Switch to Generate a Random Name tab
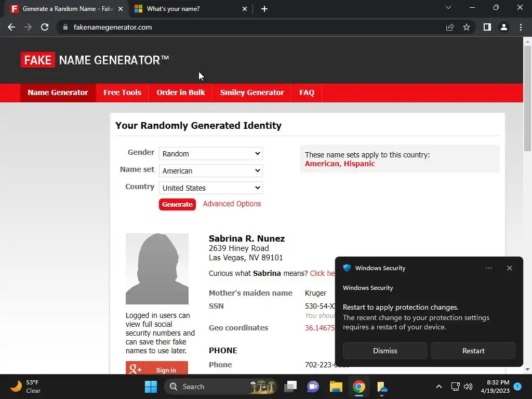 tap(66, 9)
